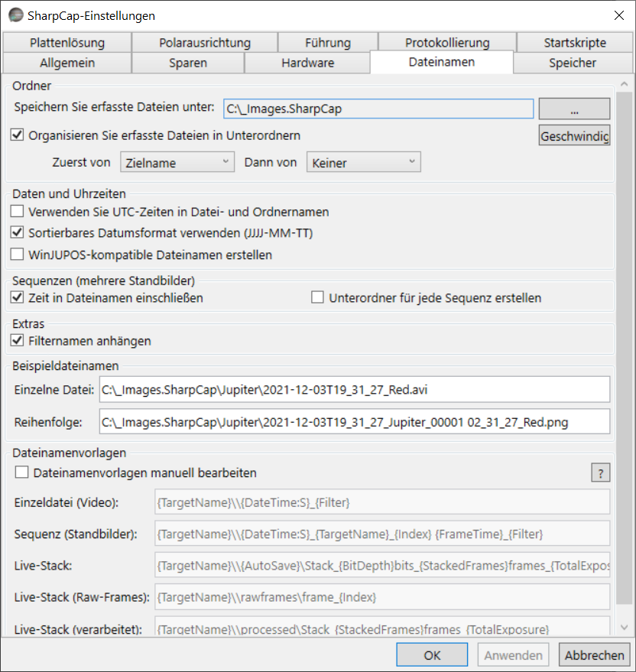Open the Führung tab
Screen dimensions: 636x672
(x=328, y=42)
